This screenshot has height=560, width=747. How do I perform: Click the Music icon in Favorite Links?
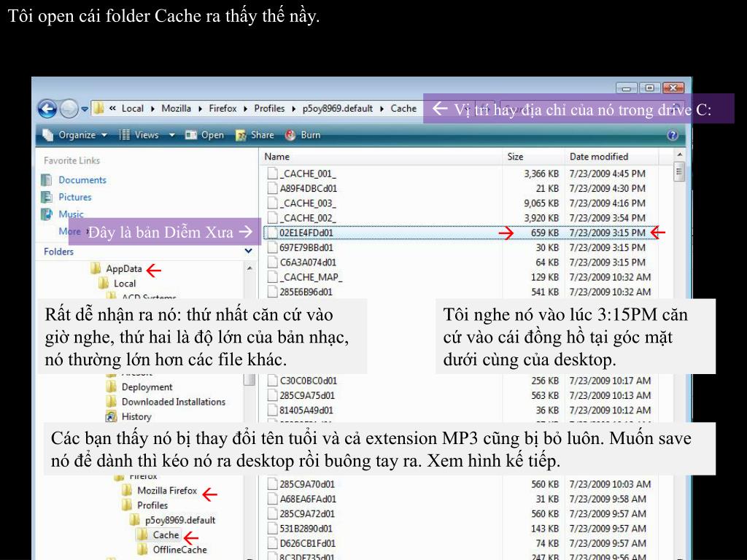pyautogui.click(x=47, y=214)
